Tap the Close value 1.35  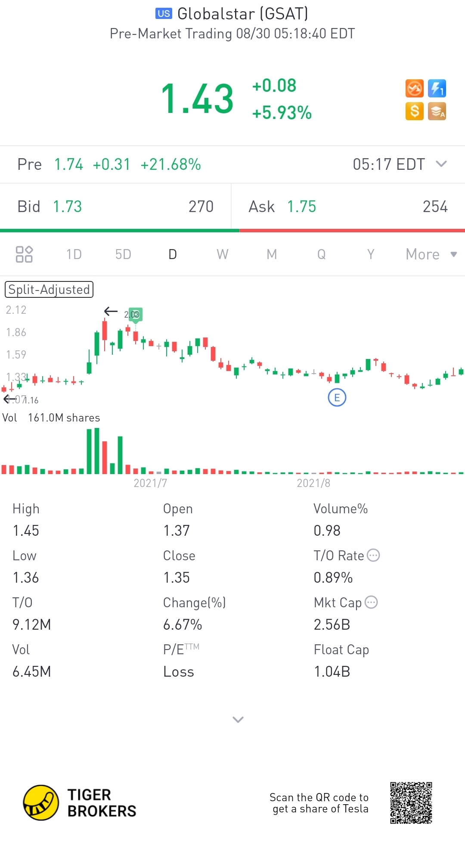(x=177, y=578)
